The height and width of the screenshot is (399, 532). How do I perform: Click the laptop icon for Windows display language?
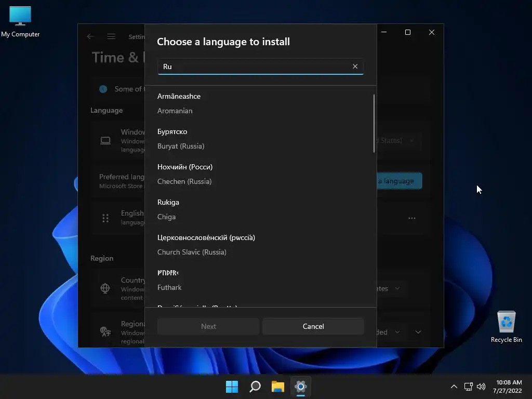[105, 140]
